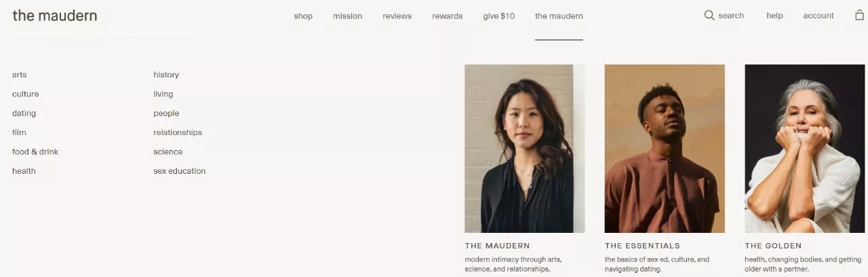Go to account
868x277 pixels.
tap(818, 16)
